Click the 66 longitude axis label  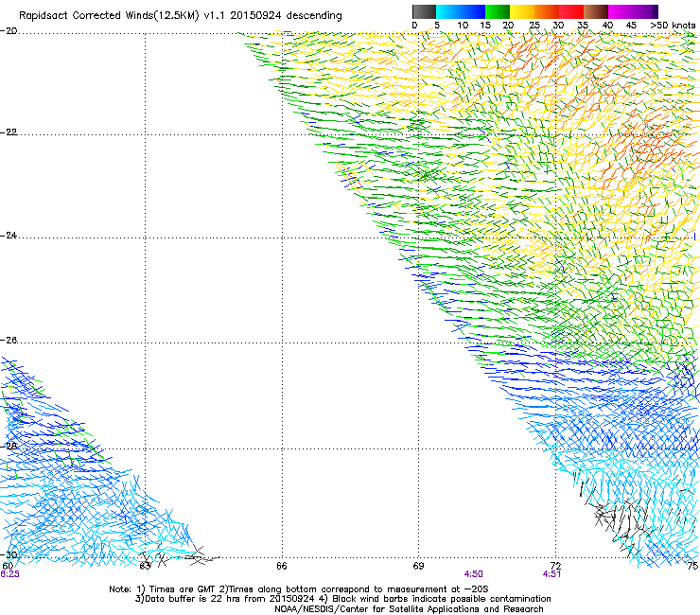(x=281, y=566)
